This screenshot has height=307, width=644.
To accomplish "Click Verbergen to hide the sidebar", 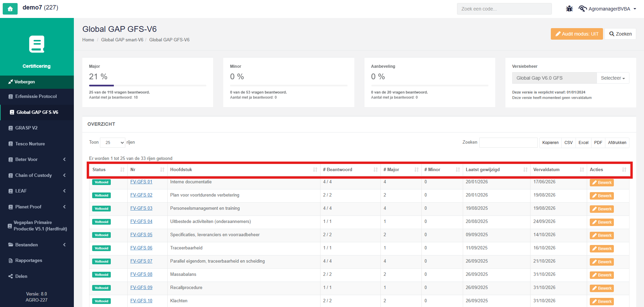I will click(x=37, y=82).
